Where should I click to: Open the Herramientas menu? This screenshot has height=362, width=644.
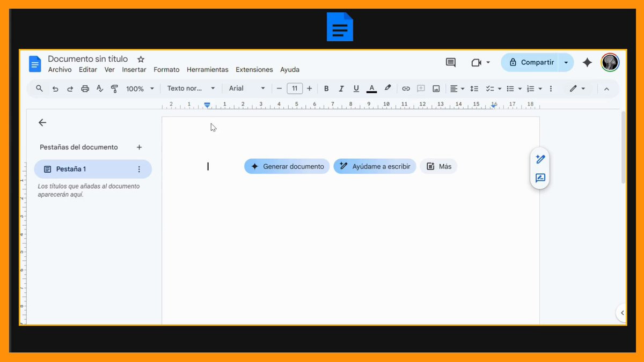pyautogui.click(x=208, y=70)
